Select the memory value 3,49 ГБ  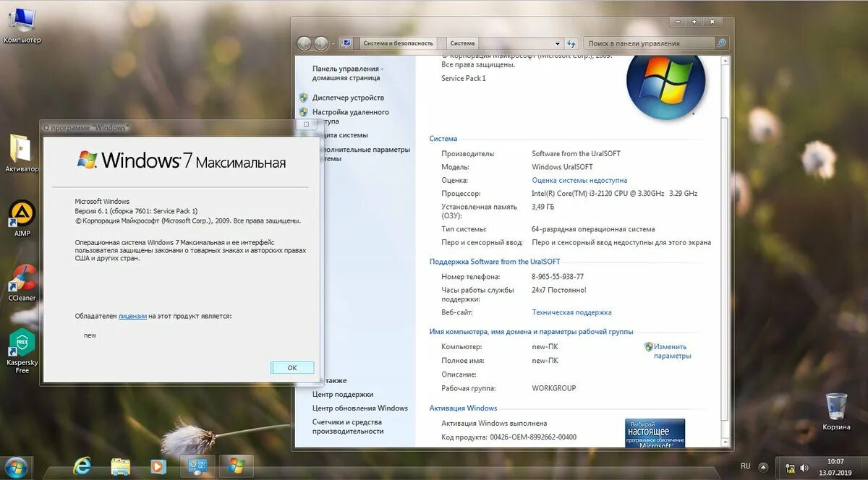[543, 207]
